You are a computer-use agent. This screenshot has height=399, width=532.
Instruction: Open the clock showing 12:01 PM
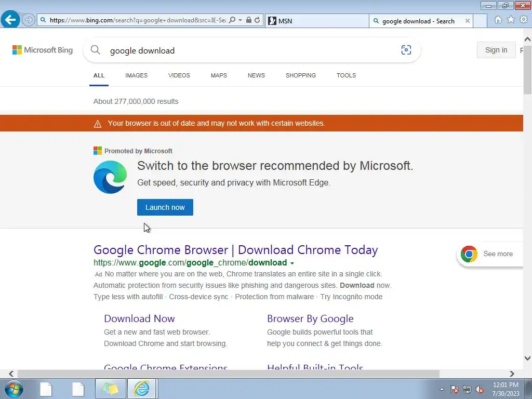click(x=506, y=389)
